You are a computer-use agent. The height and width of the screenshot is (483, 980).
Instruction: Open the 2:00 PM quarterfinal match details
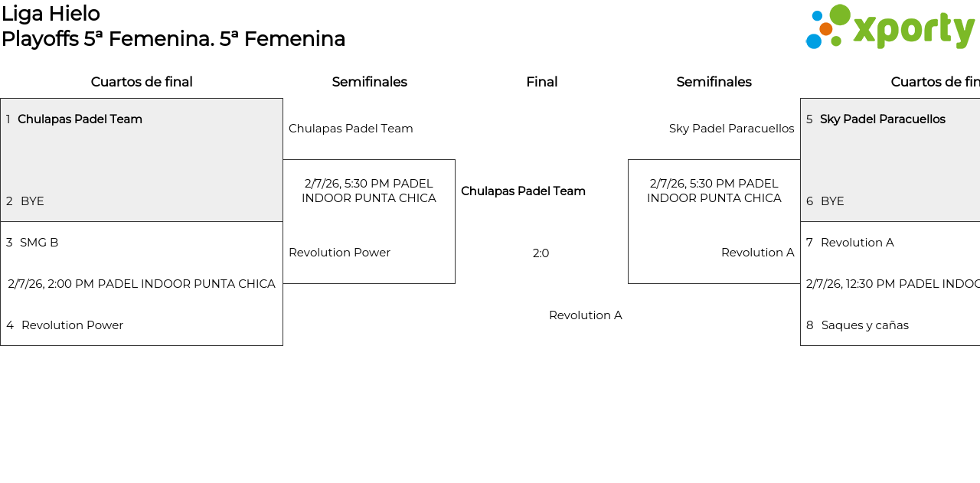click(142, 284)
